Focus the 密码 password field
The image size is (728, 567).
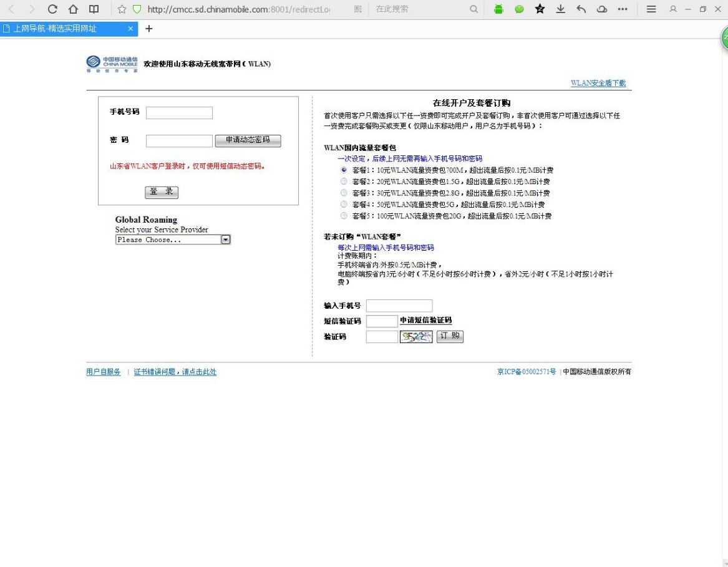179,141
